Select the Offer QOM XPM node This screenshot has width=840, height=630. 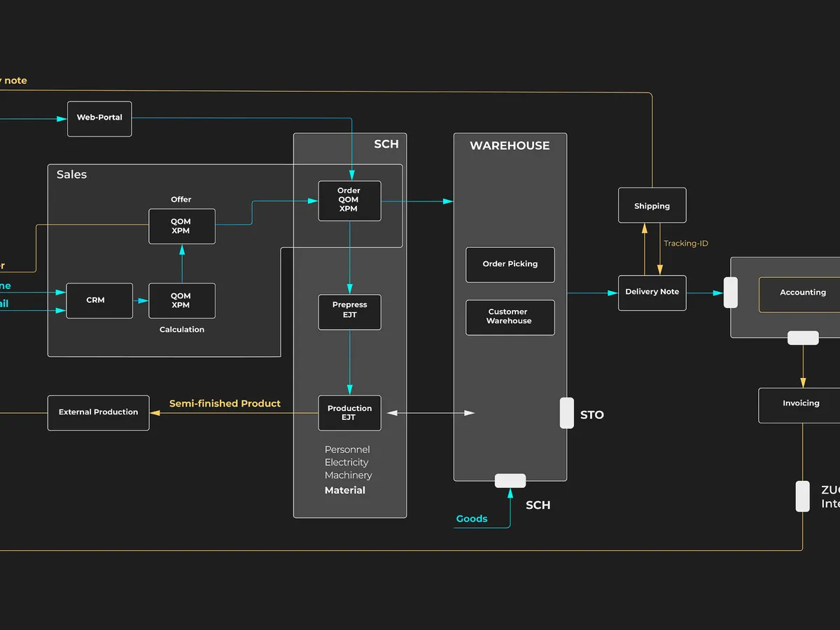click(x=181, y=226)
